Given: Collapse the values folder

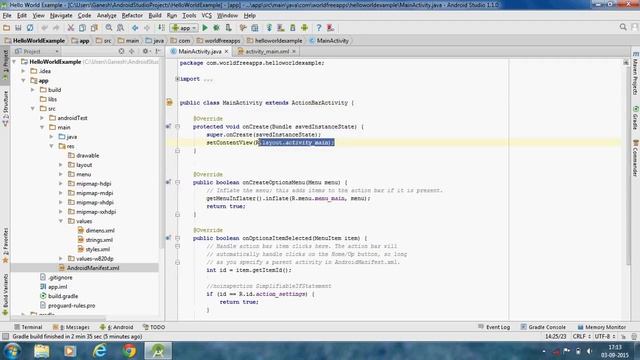Looking at the screenshot, I should 61,221.
